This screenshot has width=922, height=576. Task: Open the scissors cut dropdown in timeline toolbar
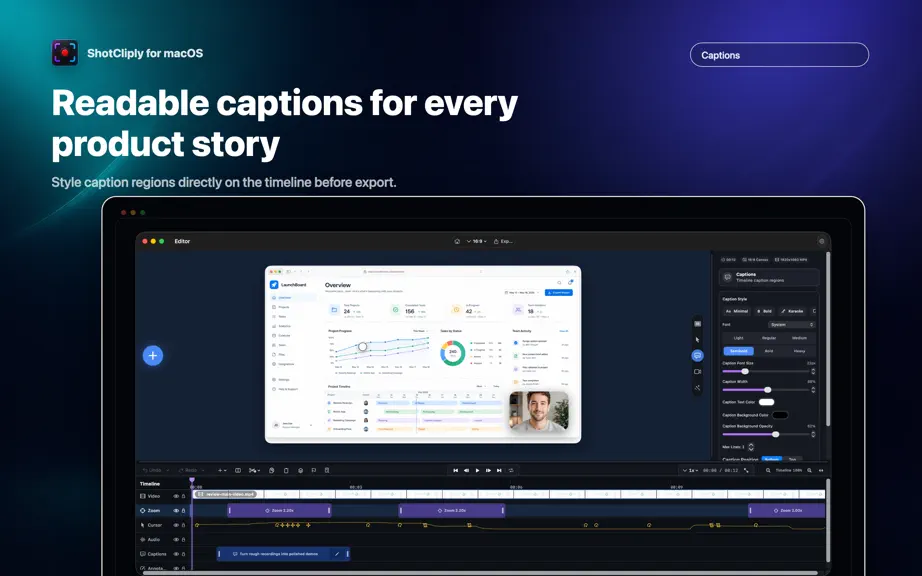(x=255, y=470)
